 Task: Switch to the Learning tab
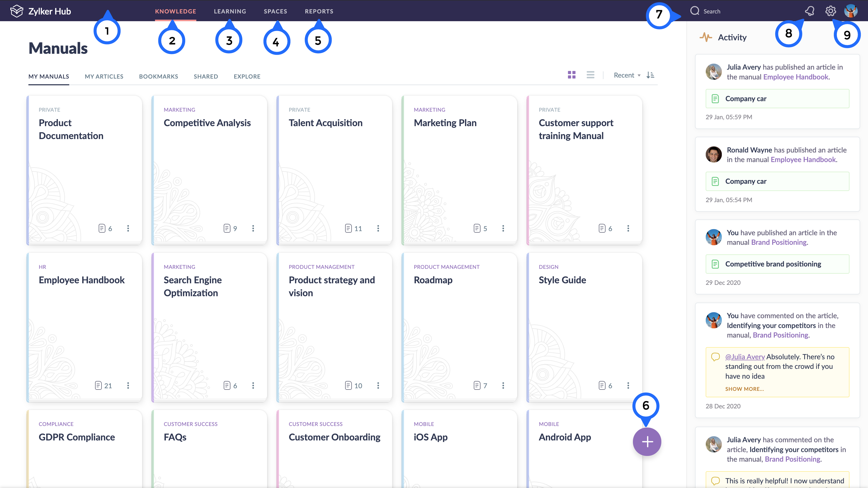point(230,11)
